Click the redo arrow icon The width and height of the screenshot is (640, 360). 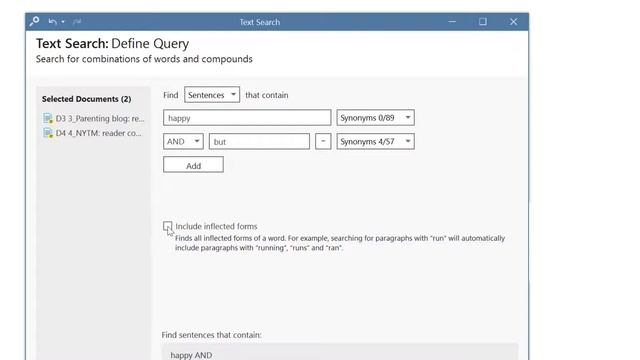point(77,22)
